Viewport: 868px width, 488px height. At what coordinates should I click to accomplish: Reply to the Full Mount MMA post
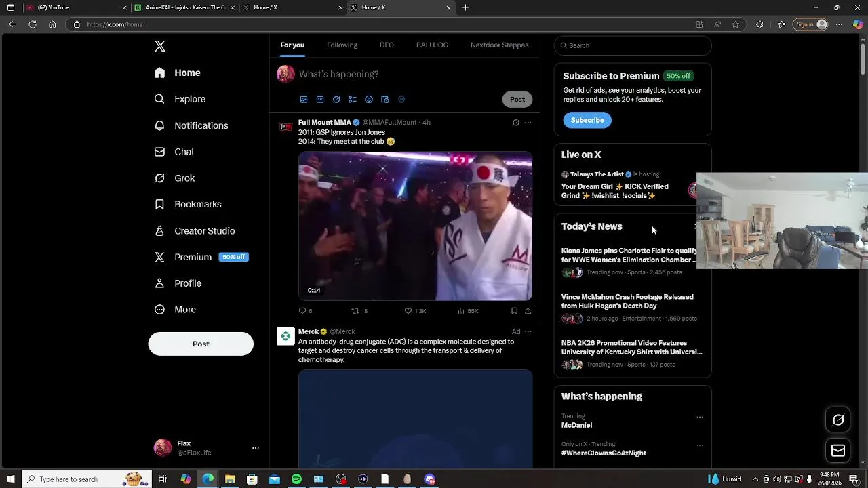click(x=306, y=311)
